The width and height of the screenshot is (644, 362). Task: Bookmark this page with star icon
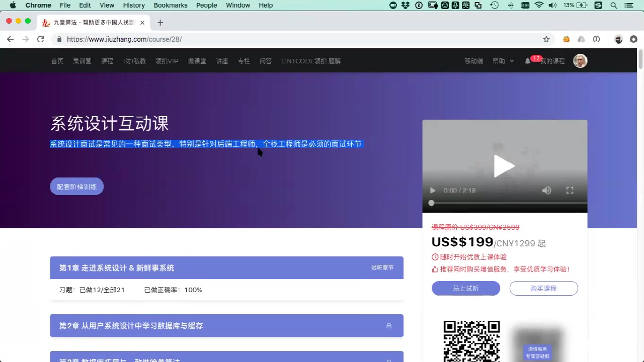[x=546, y=39]
